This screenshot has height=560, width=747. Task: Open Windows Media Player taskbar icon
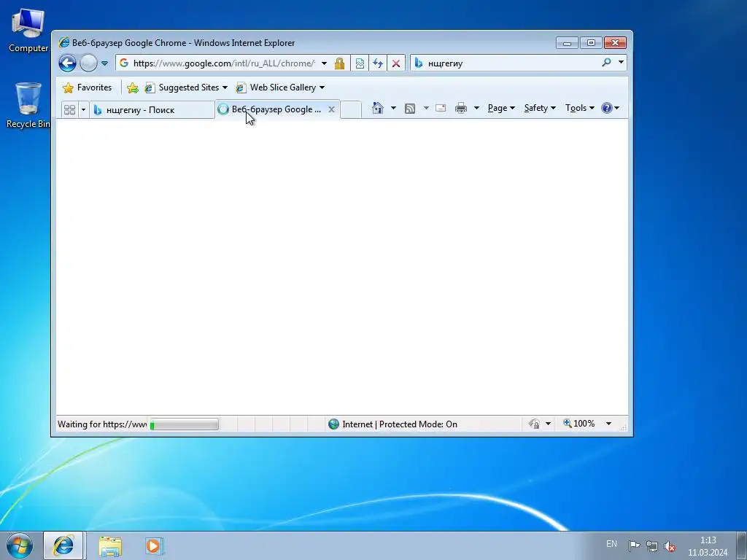(154, 546)
